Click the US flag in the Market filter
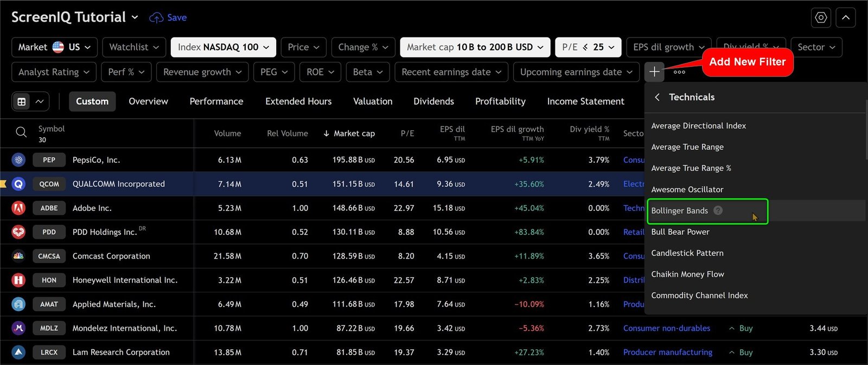 58,47
